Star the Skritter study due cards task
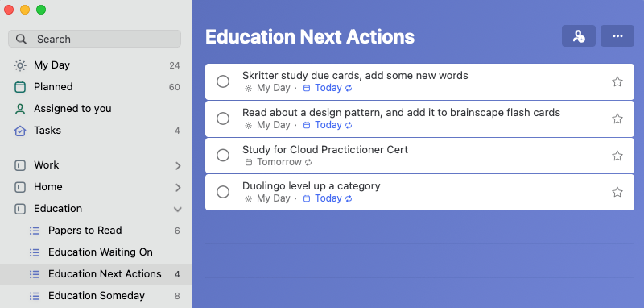The image size is (644, 308). pyautogui.click(x=617, y=81)
